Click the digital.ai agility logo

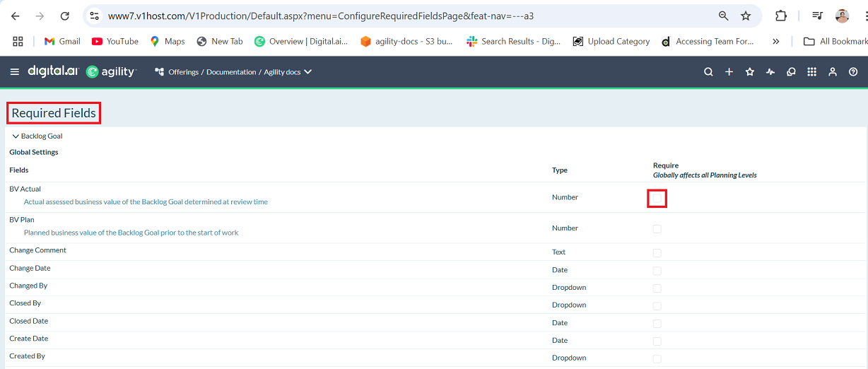pyautogui.click(x=81, y=71)
